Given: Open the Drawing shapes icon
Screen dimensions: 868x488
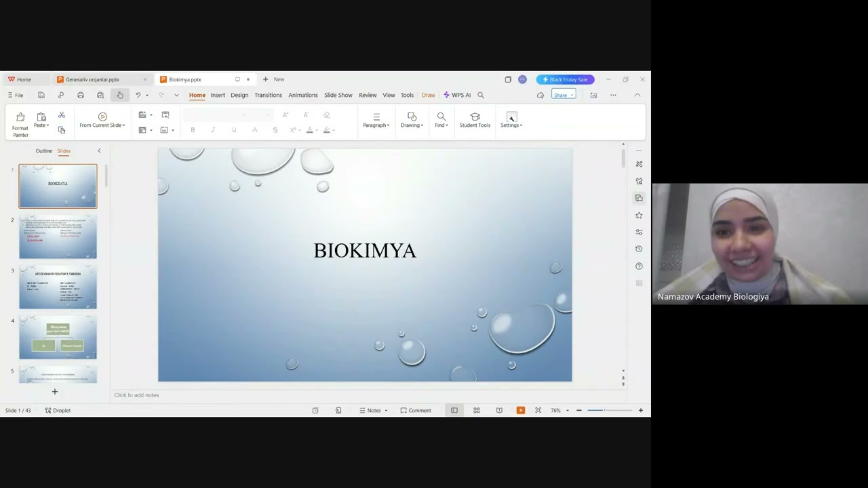Looking at the screenshot, I should point(412,117).
